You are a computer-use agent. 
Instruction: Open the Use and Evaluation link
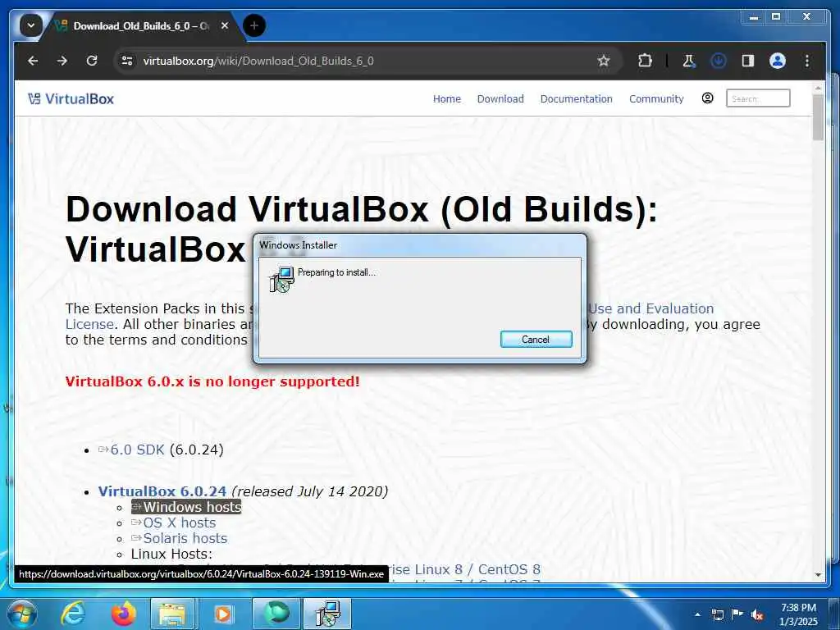pos(651,308)
